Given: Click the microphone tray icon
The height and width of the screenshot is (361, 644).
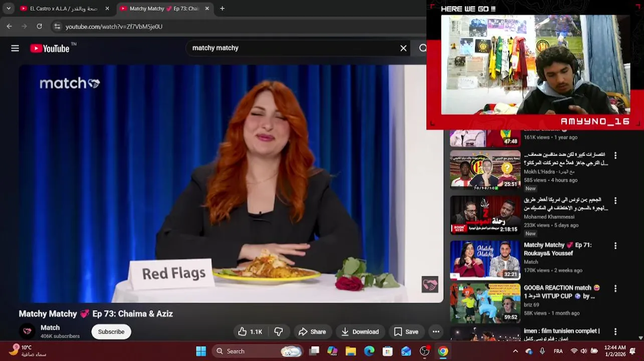Looking at the screenshot, I should [x=542, y=351].
